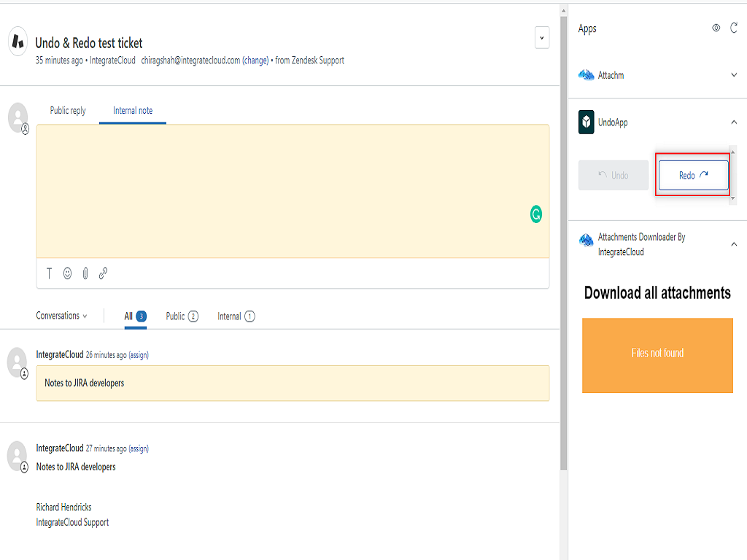Click the change requester link

(255, 61)
